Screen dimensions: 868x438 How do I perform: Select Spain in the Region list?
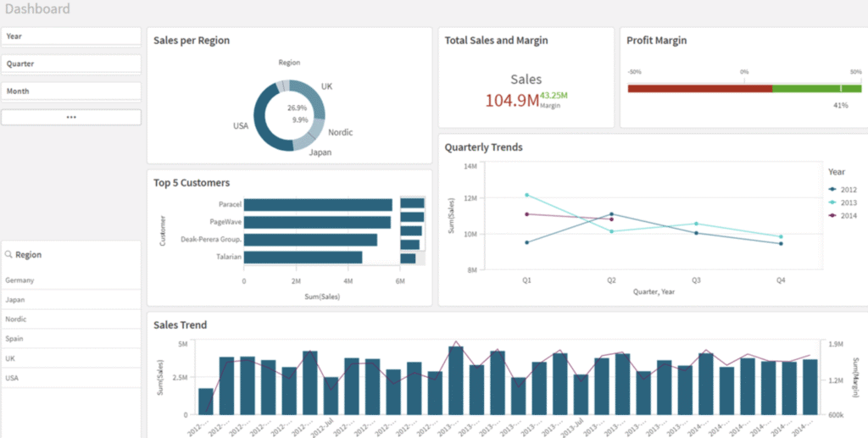[x=71, y=339]
